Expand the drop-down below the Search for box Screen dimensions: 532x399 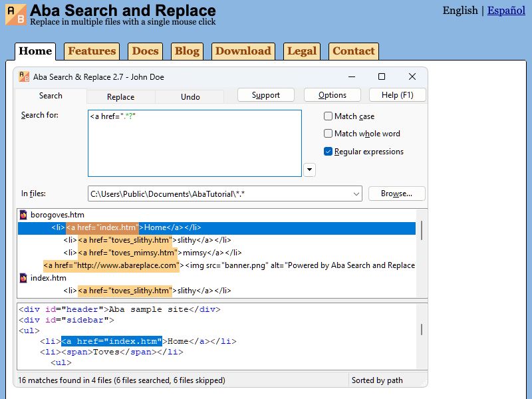pos(309,170)
